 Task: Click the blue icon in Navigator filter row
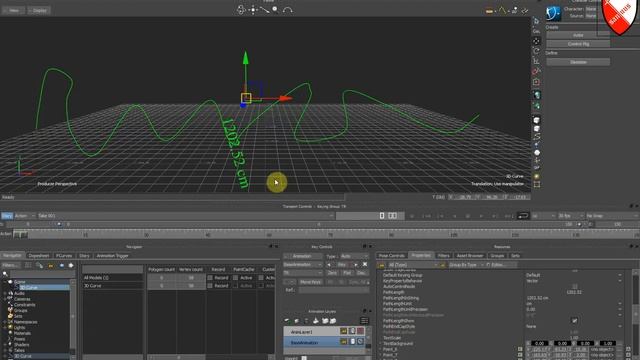(x=62, y=265)
